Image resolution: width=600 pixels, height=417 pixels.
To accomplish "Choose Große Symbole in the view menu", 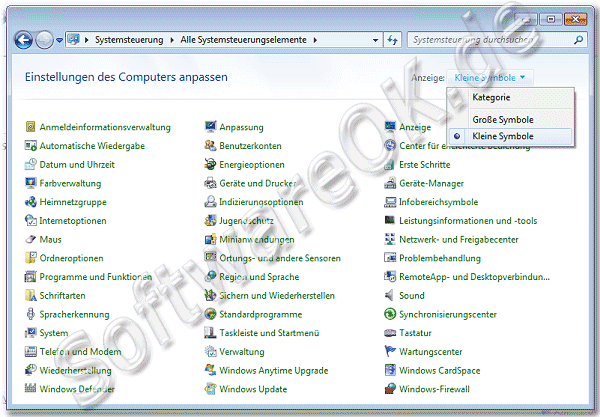I will [503, 120].
